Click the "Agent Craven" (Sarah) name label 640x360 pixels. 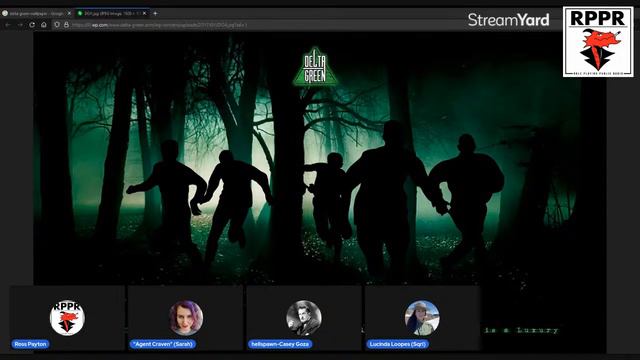pyautogui.click(x=162, y=344)
